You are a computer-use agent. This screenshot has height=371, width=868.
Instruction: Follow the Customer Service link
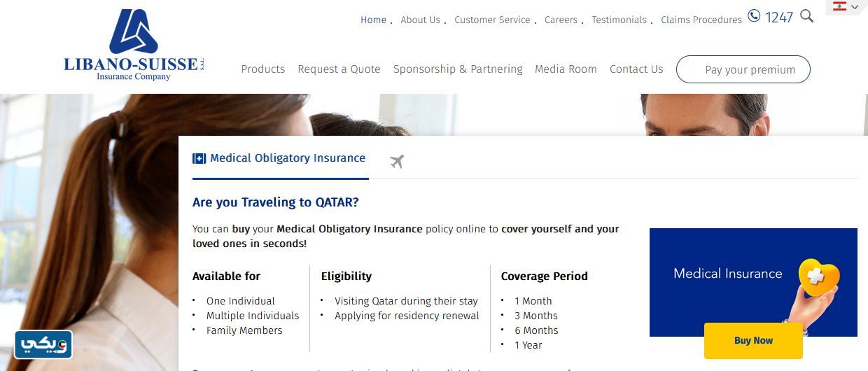click(492, 20)
